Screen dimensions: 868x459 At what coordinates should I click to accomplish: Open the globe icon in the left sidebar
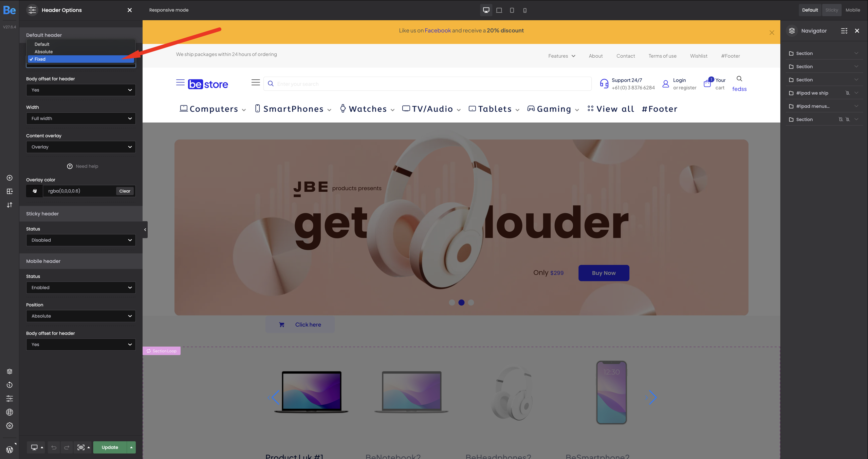click(10, 412)
